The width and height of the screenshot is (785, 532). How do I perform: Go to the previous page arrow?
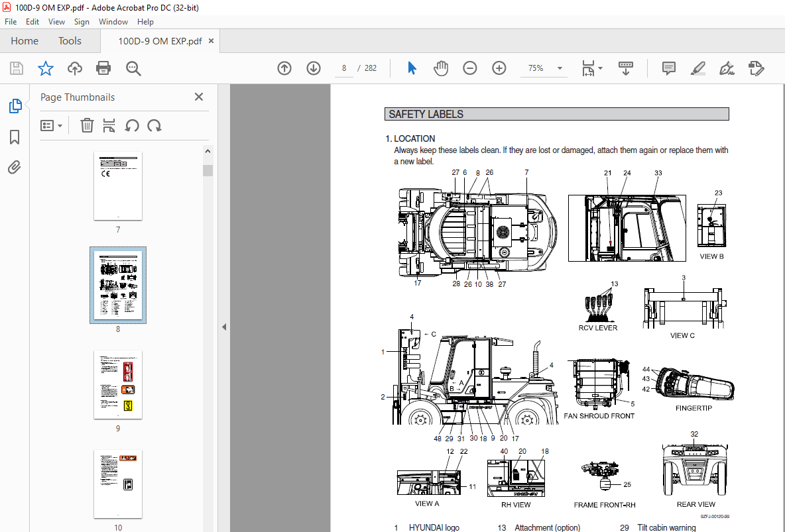pos(284,68)
